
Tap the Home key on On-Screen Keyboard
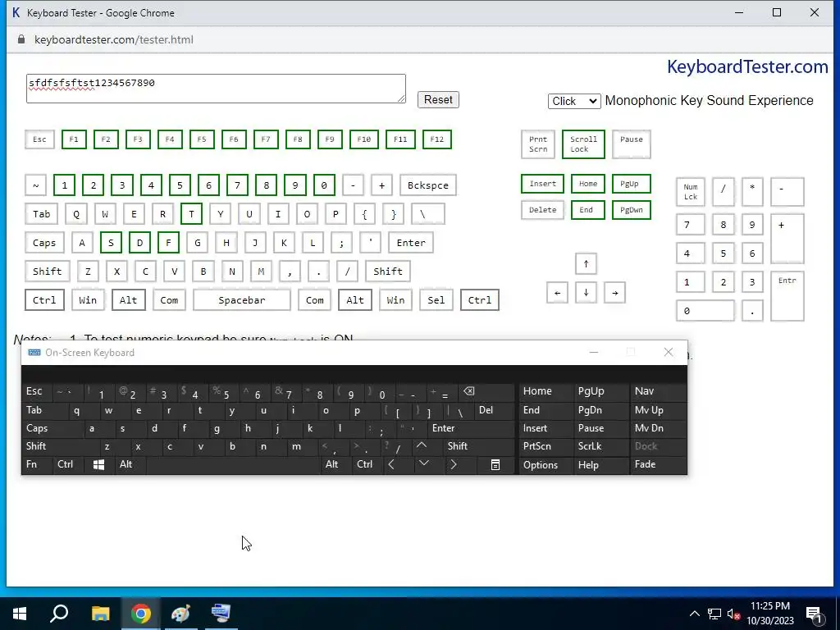[546, 391]
